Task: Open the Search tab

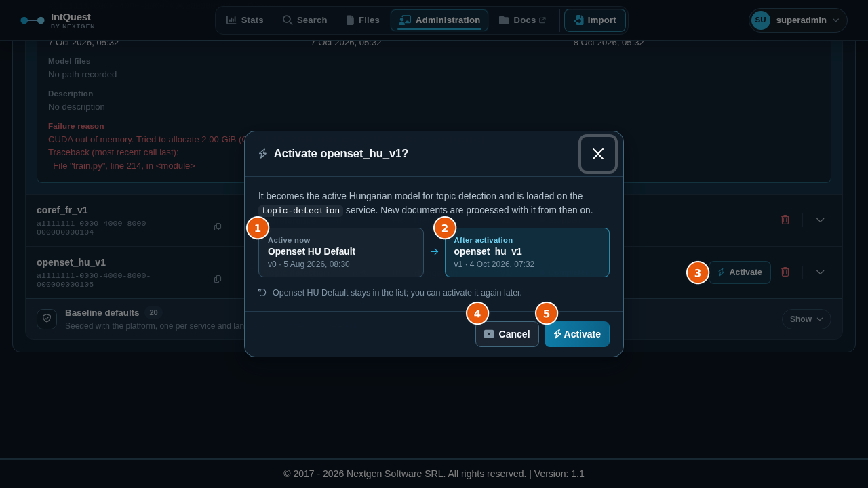Action: [304, 20]
